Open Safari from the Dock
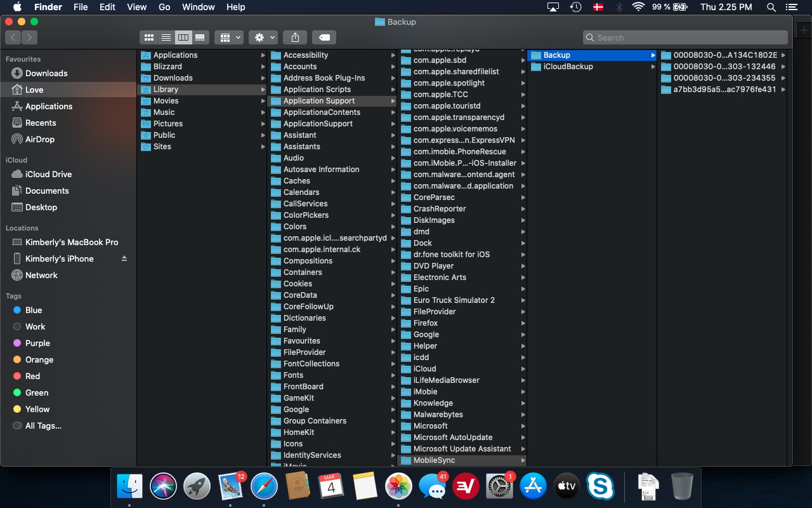The width and height of the screenshot is (812, 508). [x=264, y=487]
